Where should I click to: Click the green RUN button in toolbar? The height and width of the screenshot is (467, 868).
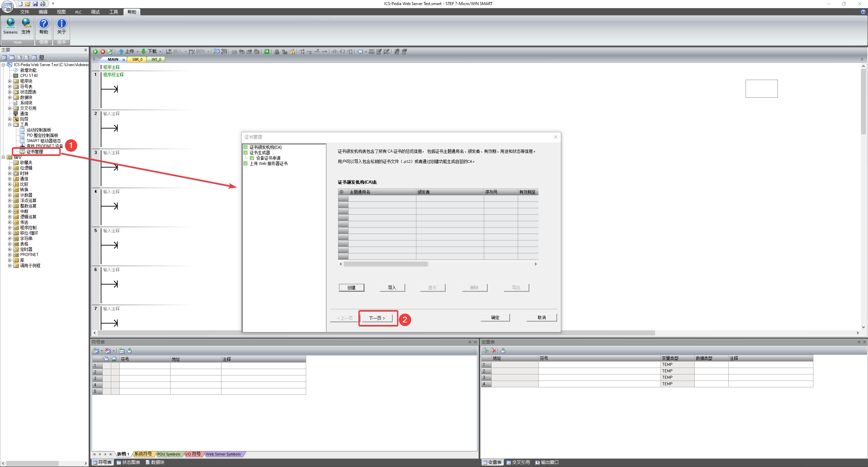[x=95, y=52]
